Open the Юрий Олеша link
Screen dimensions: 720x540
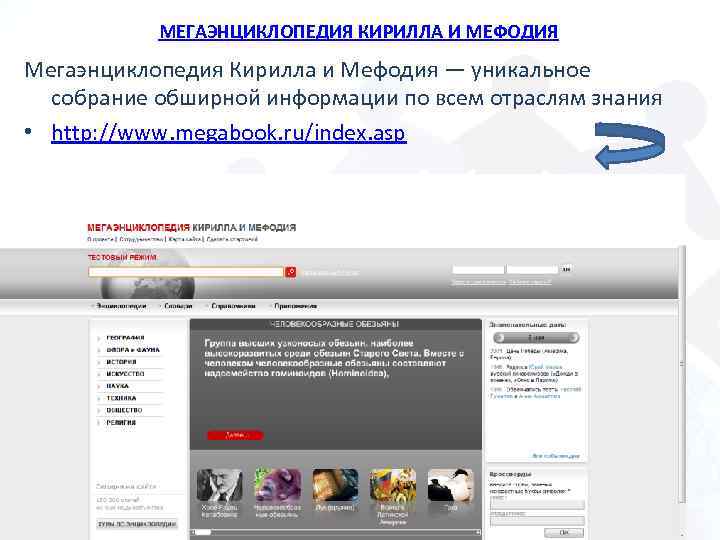[546, 367]
